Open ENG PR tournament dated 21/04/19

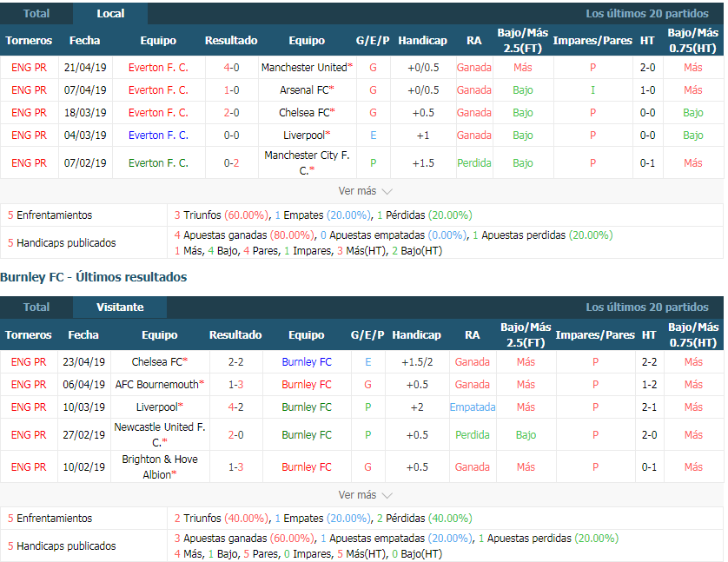coord(29,67)
